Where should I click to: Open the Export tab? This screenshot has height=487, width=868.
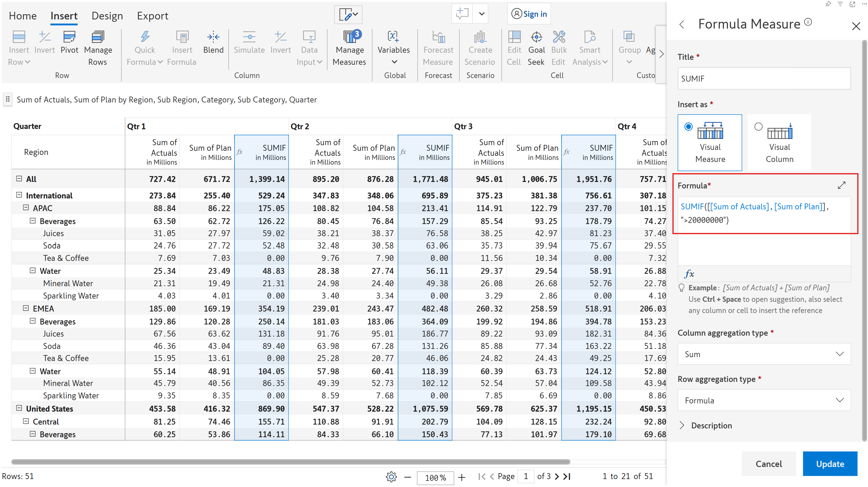(152, 16)
